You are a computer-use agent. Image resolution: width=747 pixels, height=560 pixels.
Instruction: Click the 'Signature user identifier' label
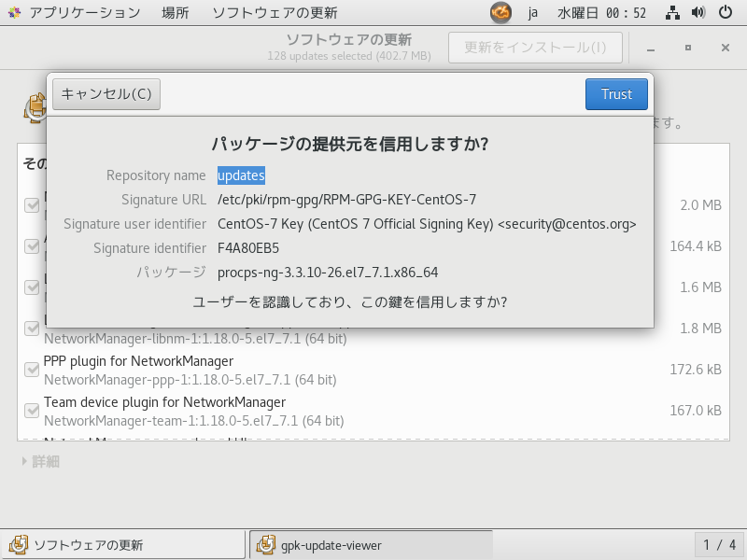click(135, 224)
